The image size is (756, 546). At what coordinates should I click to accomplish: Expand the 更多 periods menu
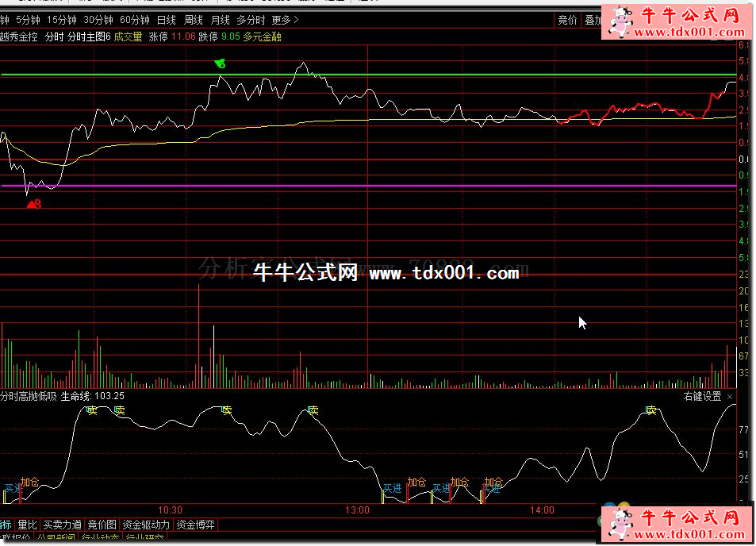point(285,20)
